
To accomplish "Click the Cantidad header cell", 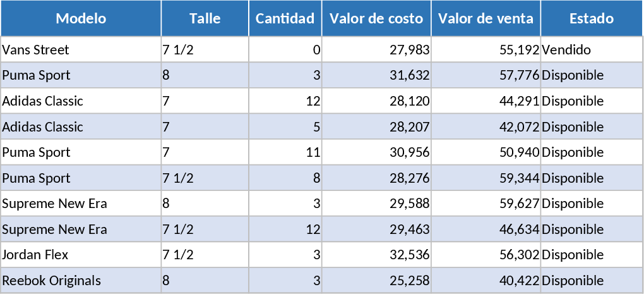I will 285,18.
